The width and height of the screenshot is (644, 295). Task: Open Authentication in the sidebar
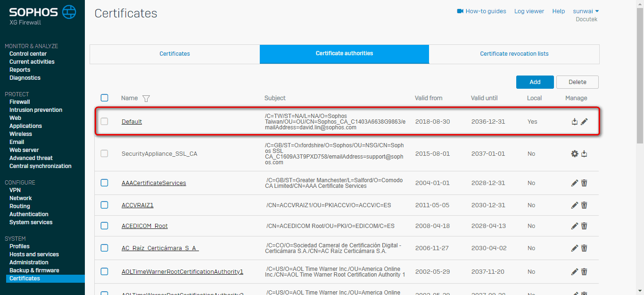pos(29,214)
